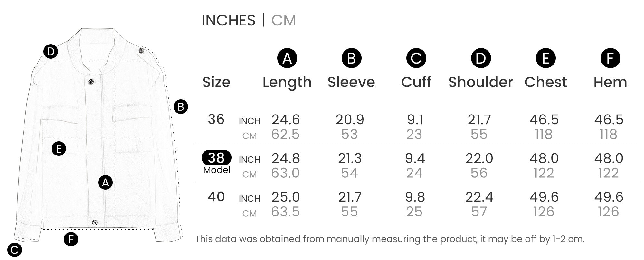Select the highlighted size 38 Model badge
644x260 pixels.
tap(216, 158)
